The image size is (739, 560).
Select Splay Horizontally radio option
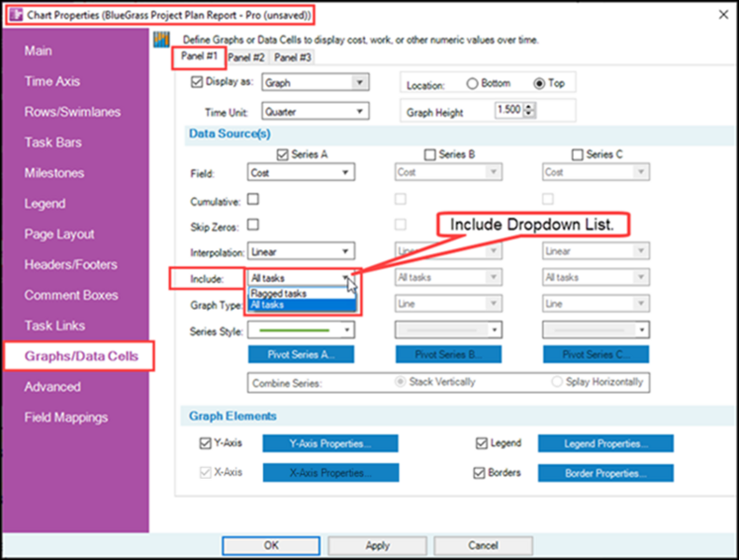coord(557,382)
